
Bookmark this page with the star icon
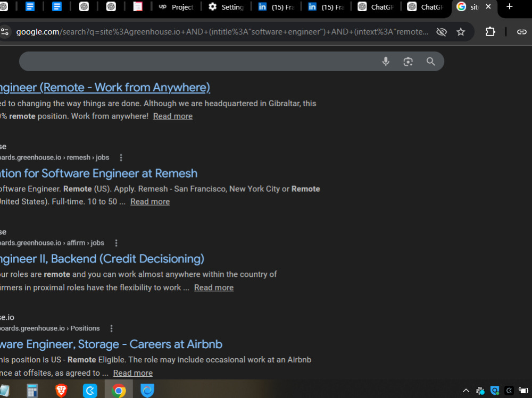(x=460, y=32)
